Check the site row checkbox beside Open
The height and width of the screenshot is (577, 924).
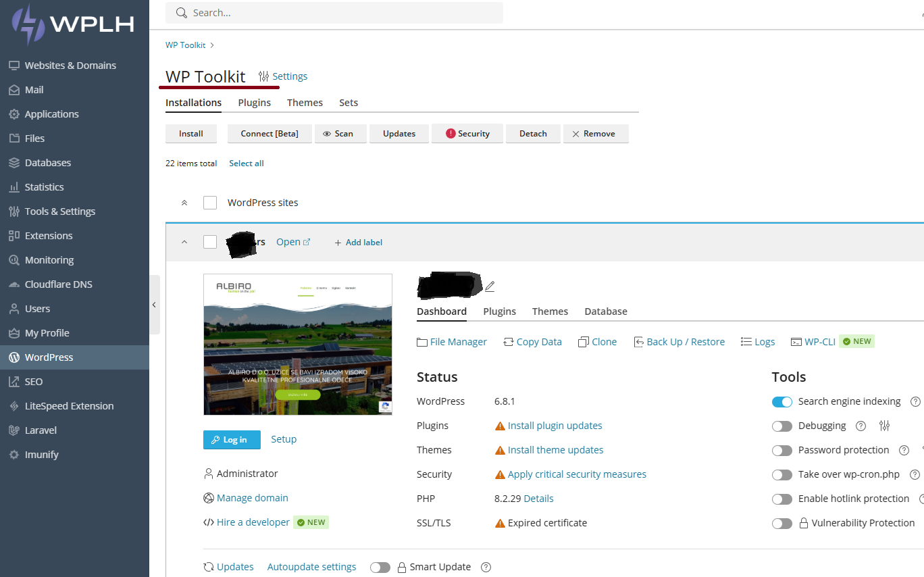pyautogui.click(x=210, y=242)
